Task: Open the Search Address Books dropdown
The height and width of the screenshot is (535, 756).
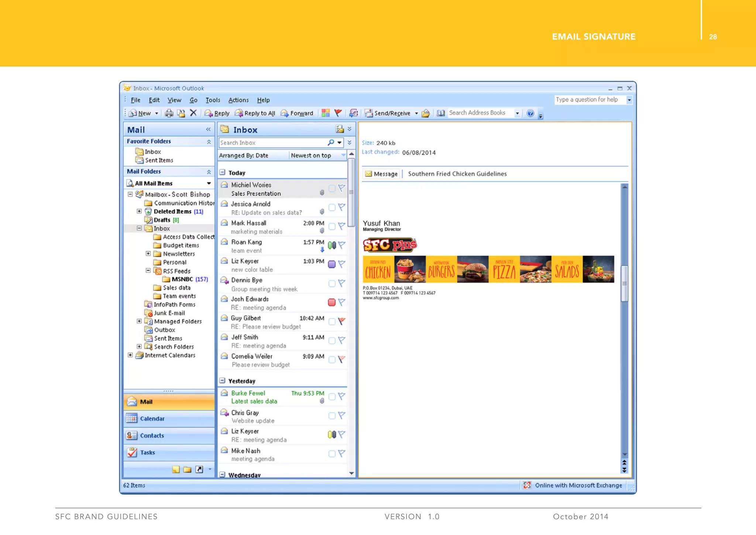Action: click(x=517, y=113)
